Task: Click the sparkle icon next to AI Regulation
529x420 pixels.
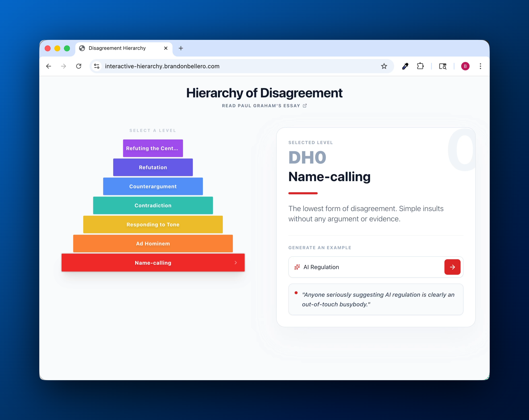Action: point(297,267)
